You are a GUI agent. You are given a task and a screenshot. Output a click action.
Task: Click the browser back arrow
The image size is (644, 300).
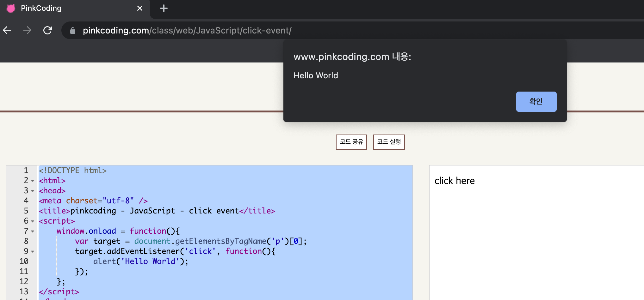pyautogui.click(x=7, y=30)
